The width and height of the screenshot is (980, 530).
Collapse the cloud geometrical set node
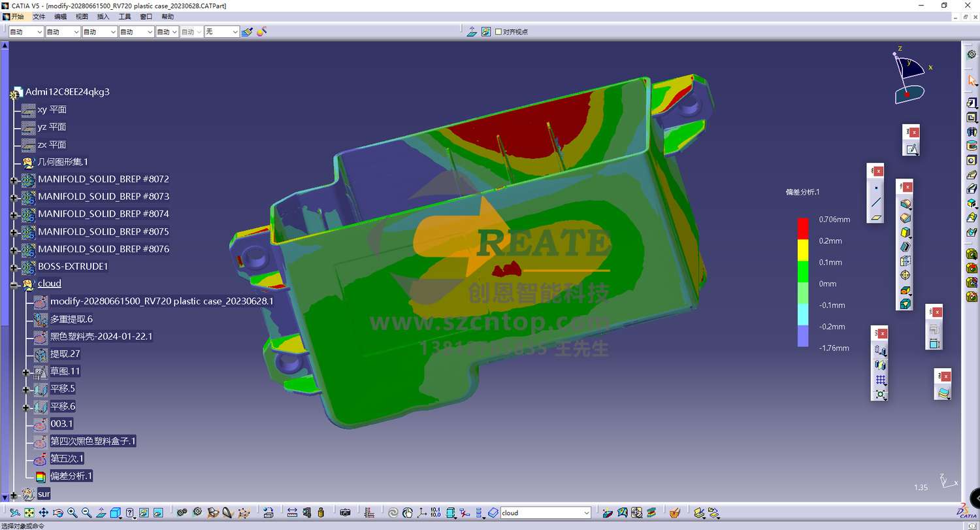point(14,284)
